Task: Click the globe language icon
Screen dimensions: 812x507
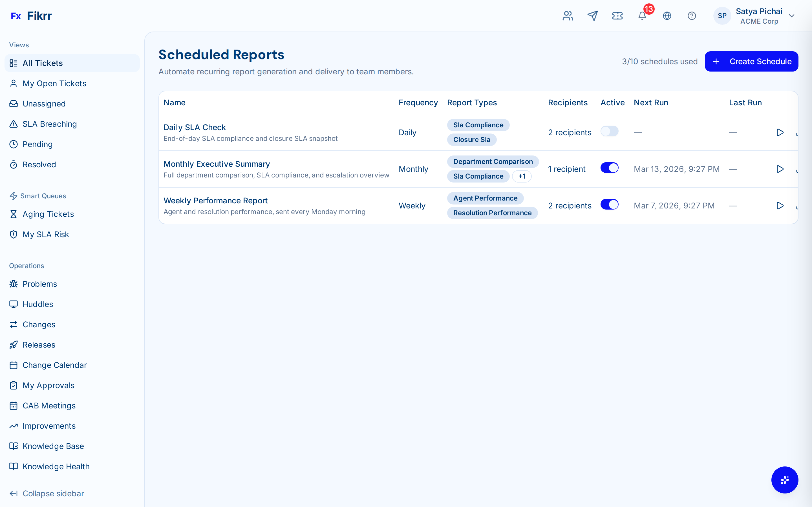Action: click(x=667, y=16)
